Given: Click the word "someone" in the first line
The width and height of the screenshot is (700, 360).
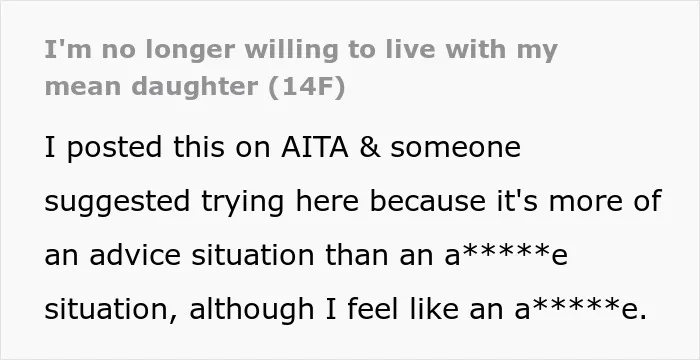Looking at the screenshot, I should (455, 147).
